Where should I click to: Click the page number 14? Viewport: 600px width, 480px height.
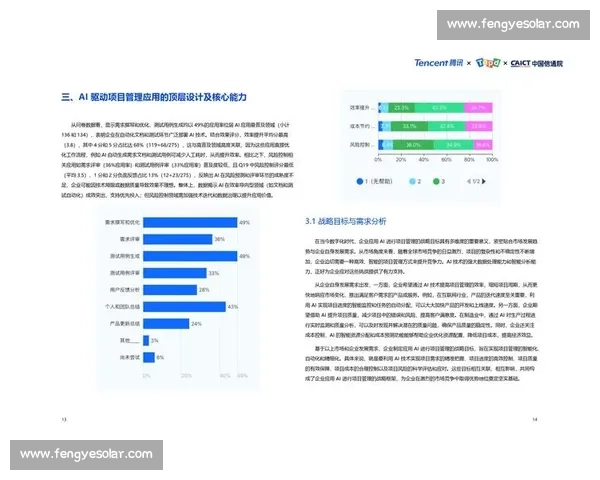click(535, 420)
